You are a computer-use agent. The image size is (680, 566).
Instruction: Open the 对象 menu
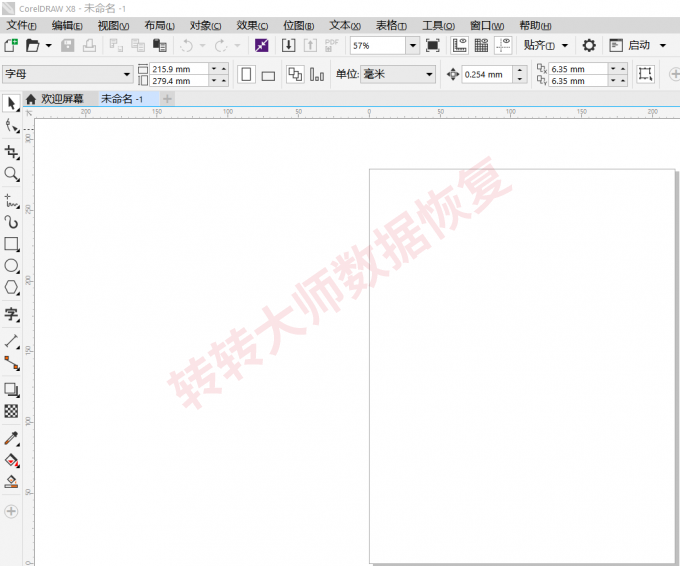(x=206, y=26)
